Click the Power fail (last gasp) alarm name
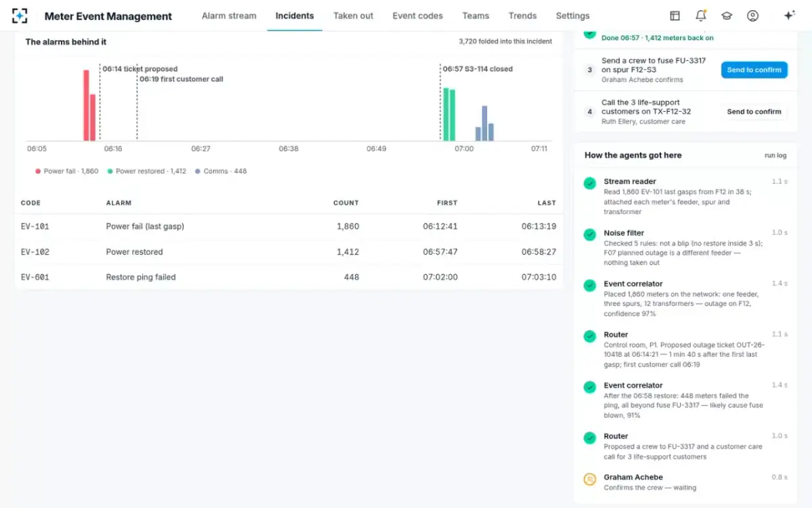812x508 pixels. click(145, 227)
